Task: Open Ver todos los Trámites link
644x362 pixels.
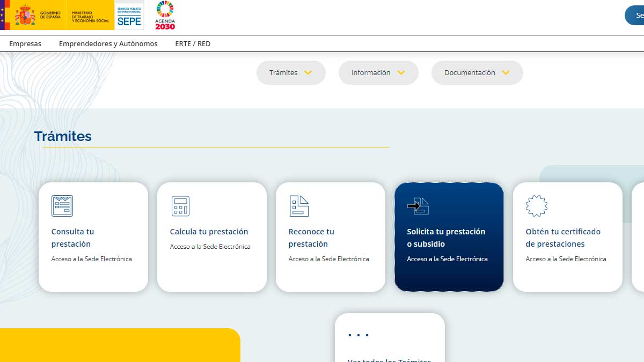Action: click(390, 359)
